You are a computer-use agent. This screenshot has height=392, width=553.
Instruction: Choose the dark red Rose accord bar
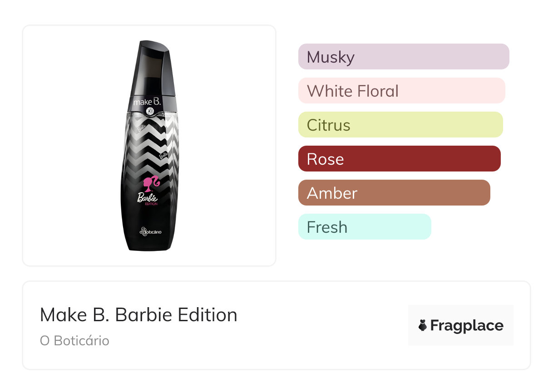pos(399,159)
